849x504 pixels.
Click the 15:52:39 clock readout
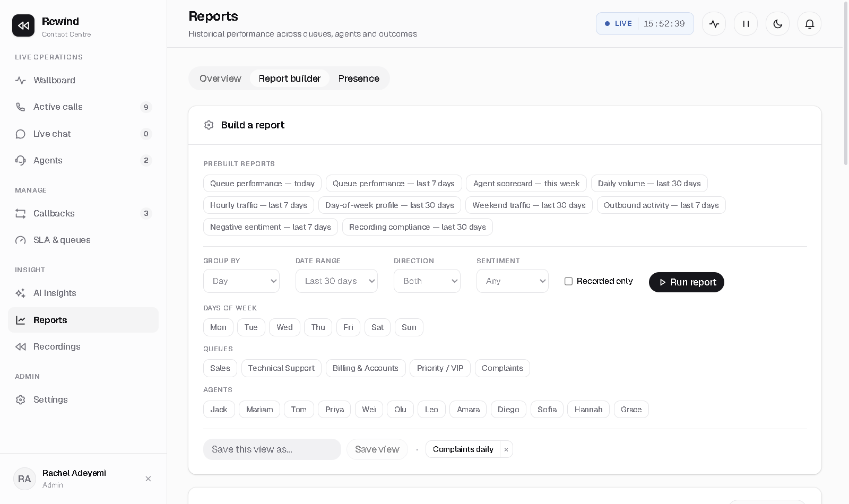click(664, 24)
